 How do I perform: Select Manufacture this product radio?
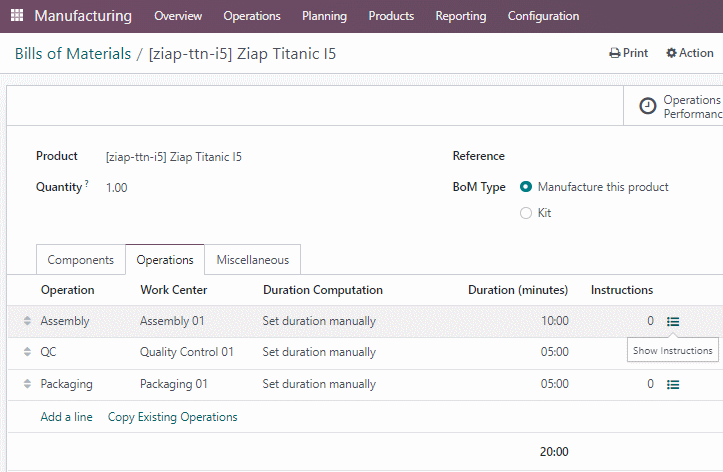pyautogui.click(x=526, y=187)
